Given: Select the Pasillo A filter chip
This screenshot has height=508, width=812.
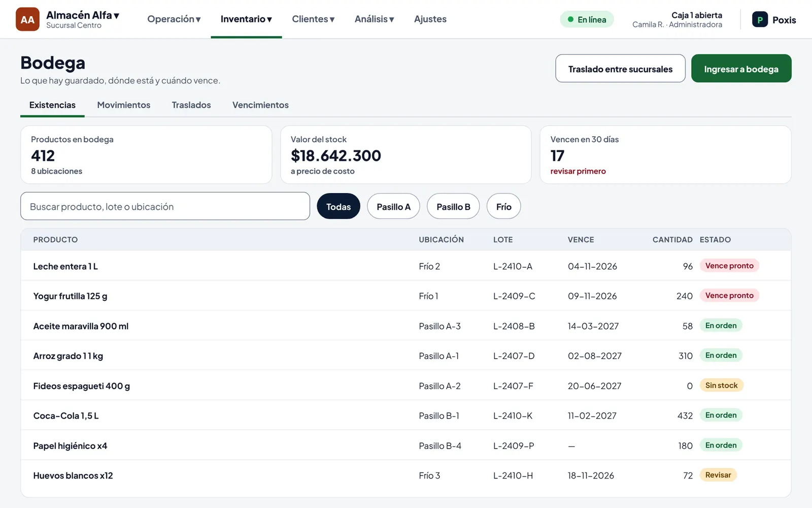Looking at the screenshot, I should pos(393,206).
